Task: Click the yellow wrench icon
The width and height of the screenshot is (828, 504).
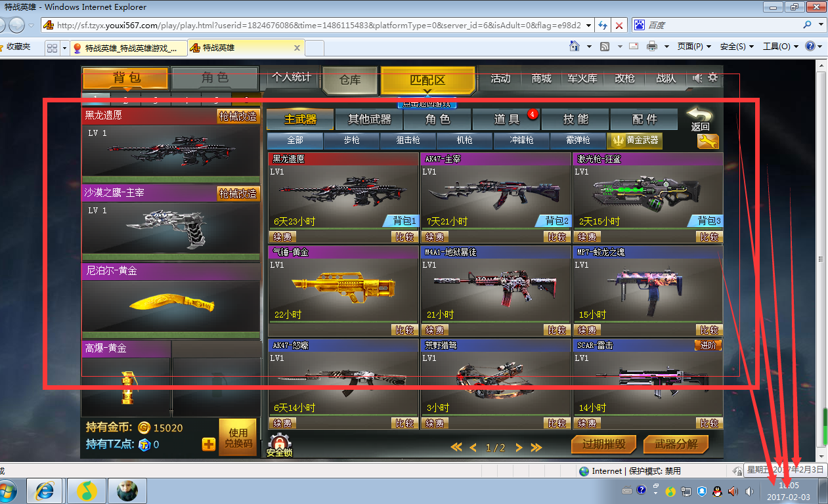Action: 708,141
